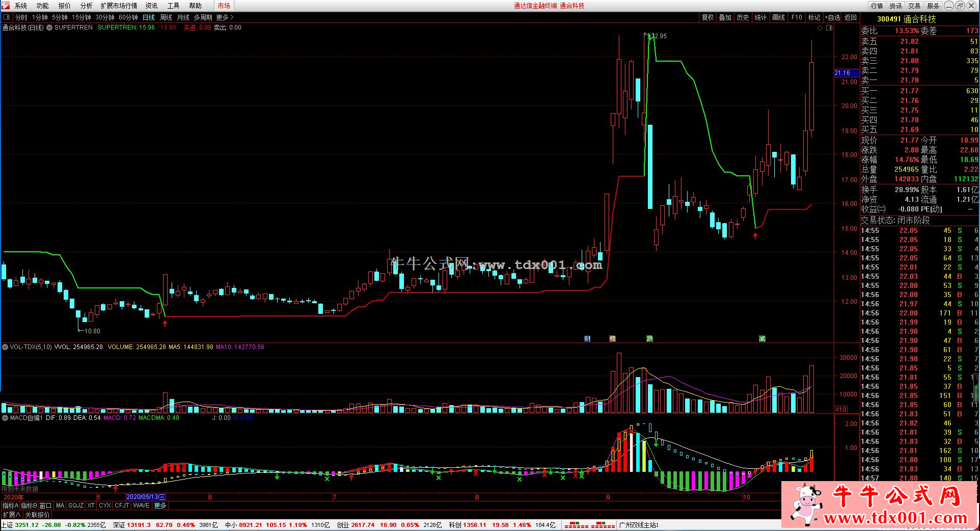Screen dimensions: 980x531
Task: Toggle the 扩展 expander at bottom left
Action: (11, 515)
